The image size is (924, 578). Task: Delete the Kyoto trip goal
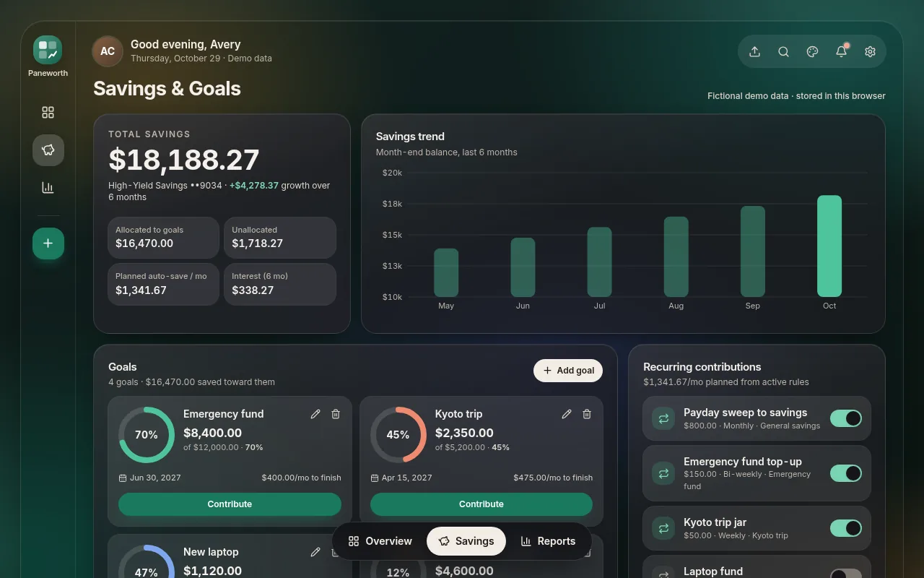[587, 414]
